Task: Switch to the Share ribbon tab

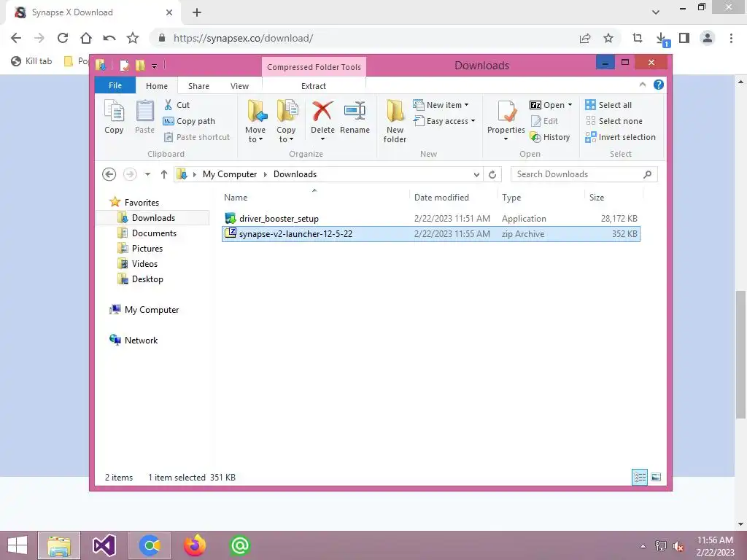Action: [x=198, y=86]
